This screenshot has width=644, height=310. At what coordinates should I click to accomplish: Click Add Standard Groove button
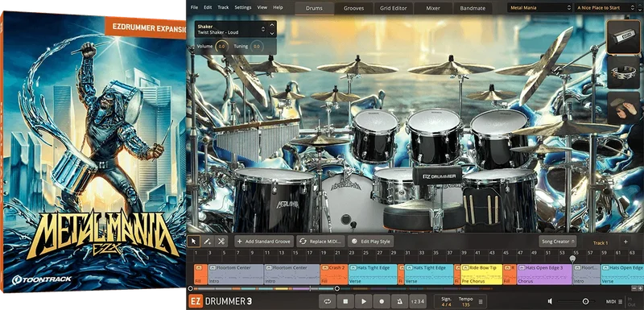pyautogui.click(x=264, y=242)
